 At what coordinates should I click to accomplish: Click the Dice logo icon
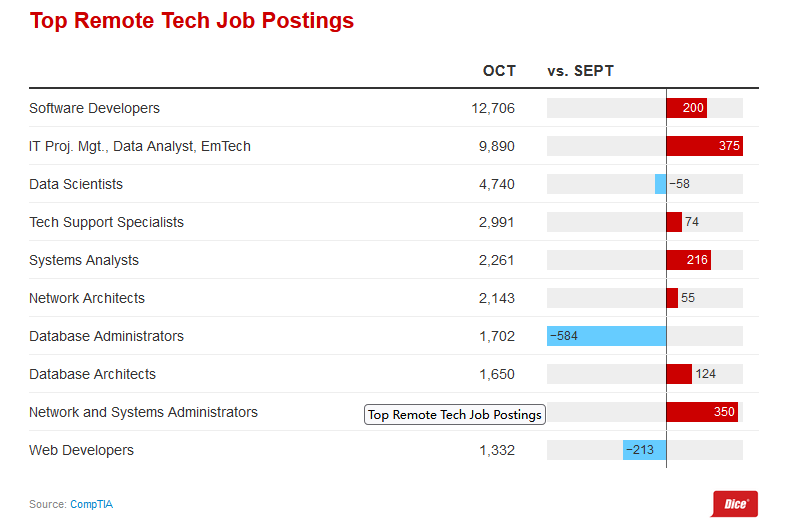pyautogui.click(x=735, y=504)
